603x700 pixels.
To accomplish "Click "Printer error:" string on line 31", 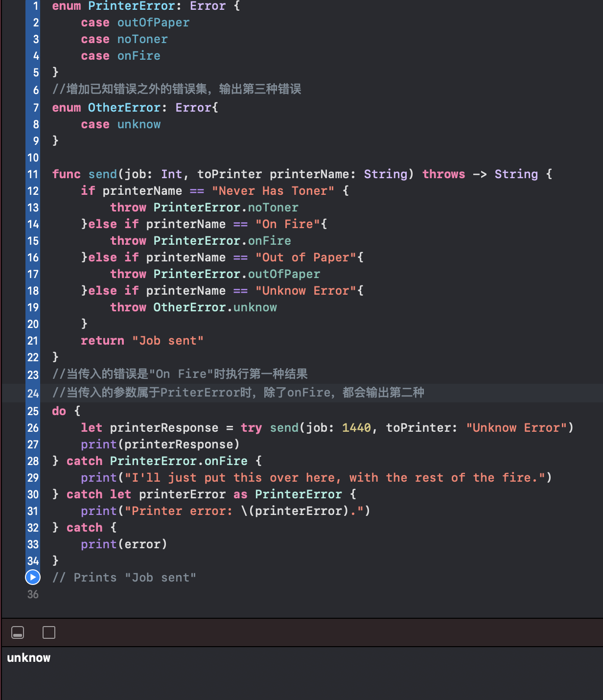I will [x=179, y=511].
